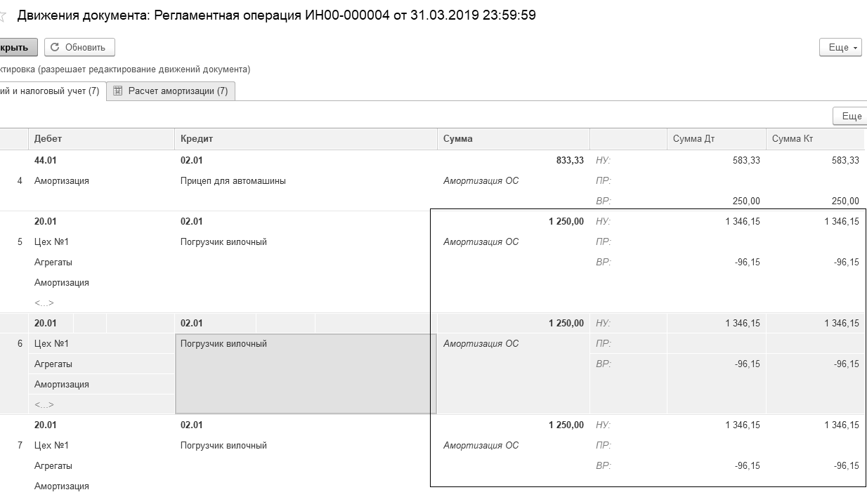
Task: Toggle the корректировка manual edit option
Action: click(x=105, y=69)
